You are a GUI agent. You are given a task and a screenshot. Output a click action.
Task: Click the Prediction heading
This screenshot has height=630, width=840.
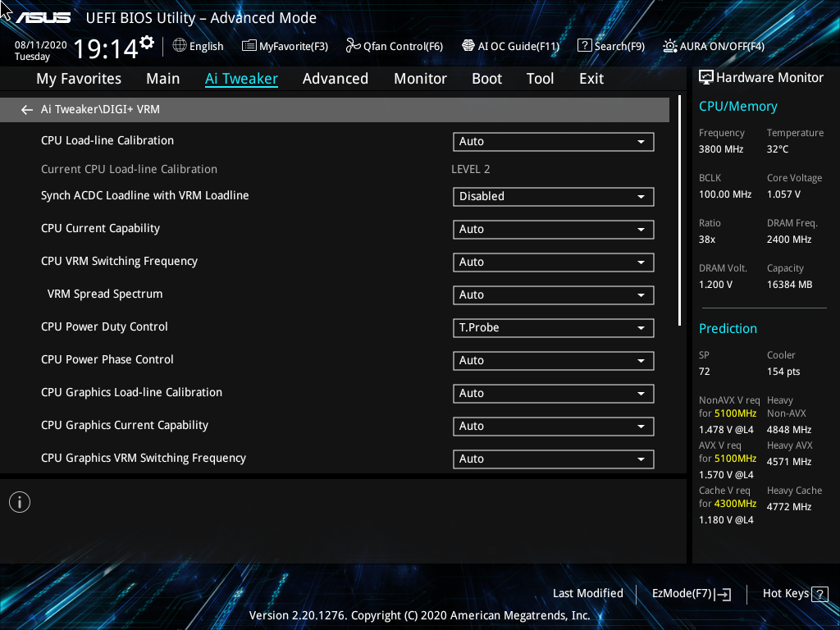coord(728,328)
